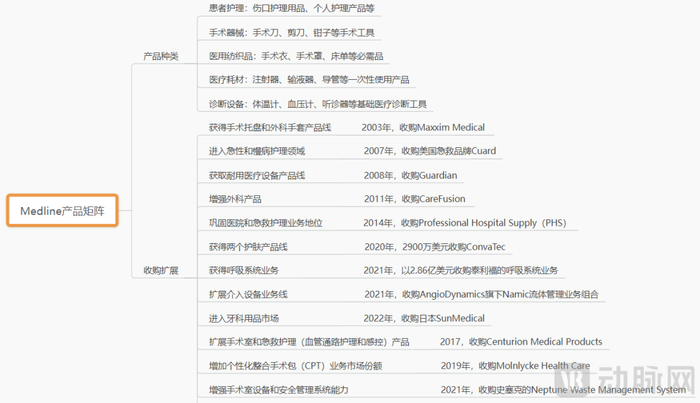The width and height of the screenshot is (700, 403).
Task: Select the 手术器械 node
Action: [x=292, y=33]
